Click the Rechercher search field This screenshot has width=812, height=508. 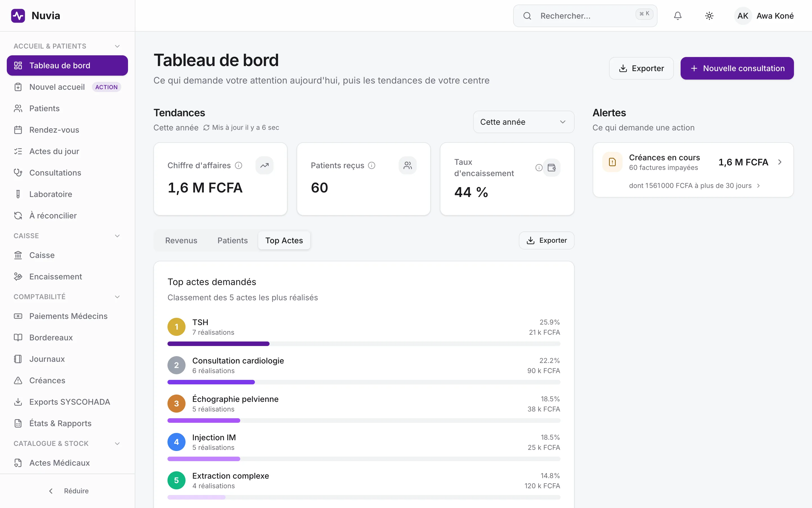coord(585,16)
